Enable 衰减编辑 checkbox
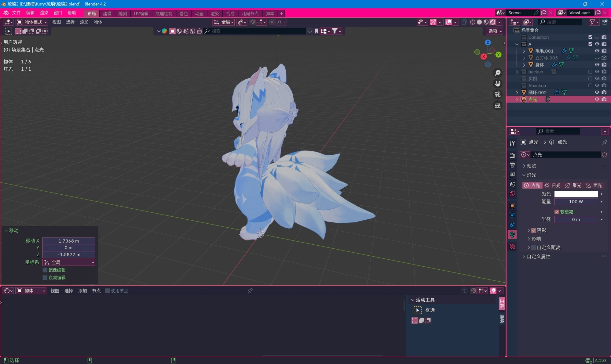 tap(45, 278)
